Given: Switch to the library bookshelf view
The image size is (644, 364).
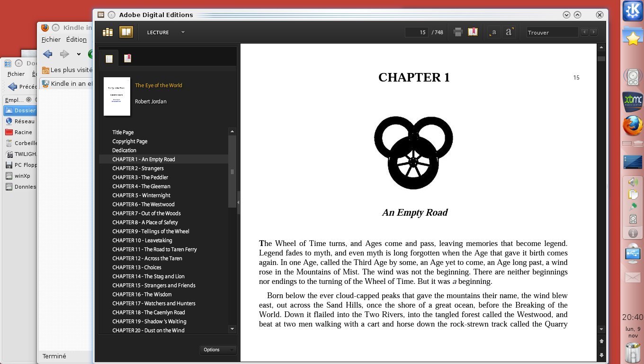Looking at the screenshot, I should (x=108, y=32).
